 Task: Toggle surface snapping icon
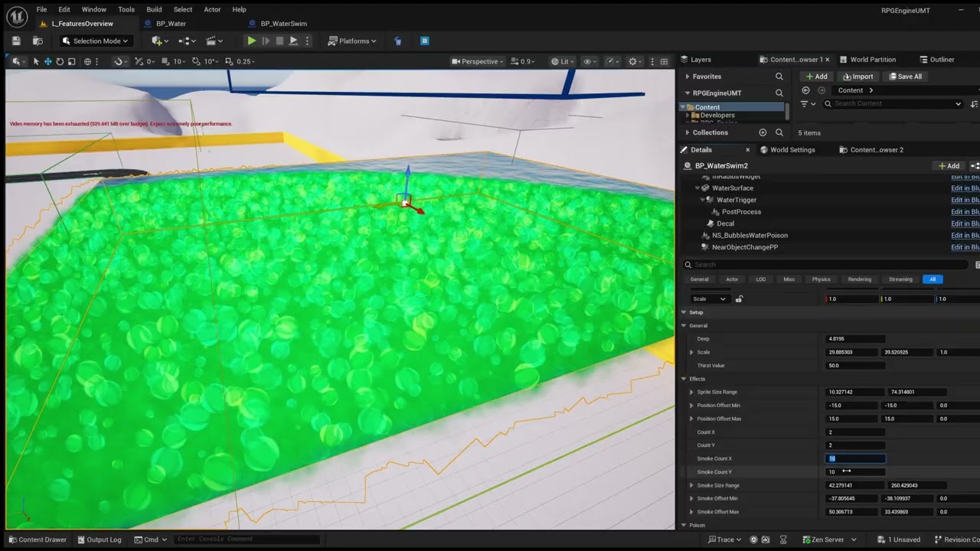point(118,61)
